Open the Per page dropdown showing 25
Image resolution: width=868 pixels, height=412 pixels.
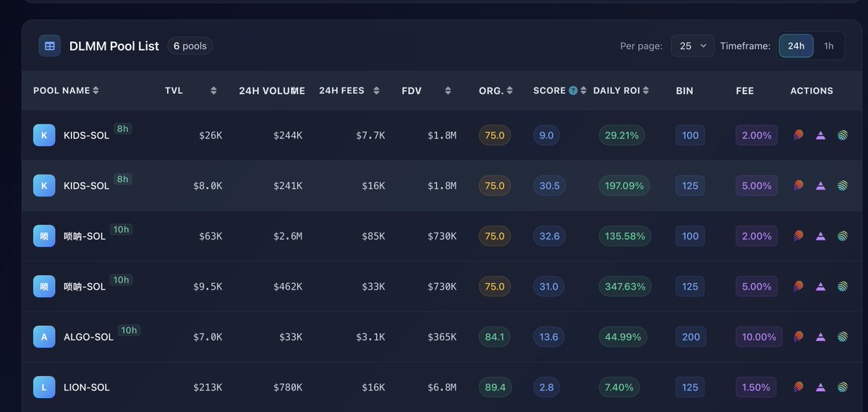click(x=692, y=46)
